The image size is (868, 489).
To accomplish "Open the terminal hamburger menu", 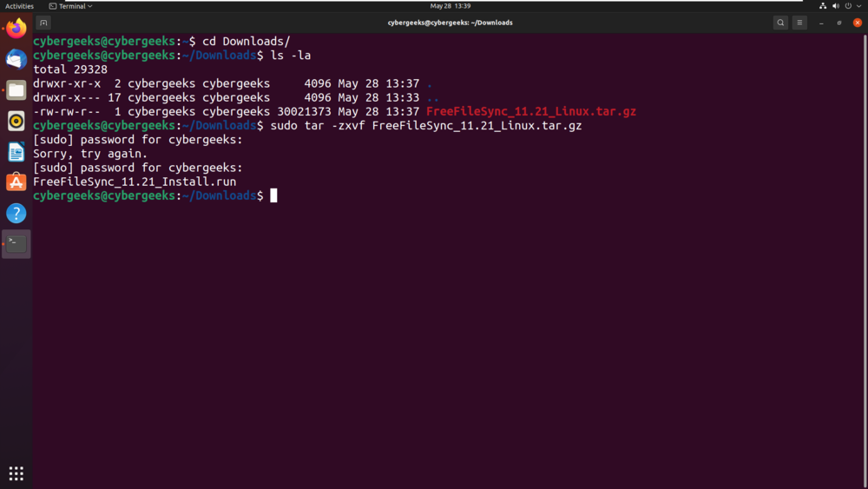I will 799,23.
